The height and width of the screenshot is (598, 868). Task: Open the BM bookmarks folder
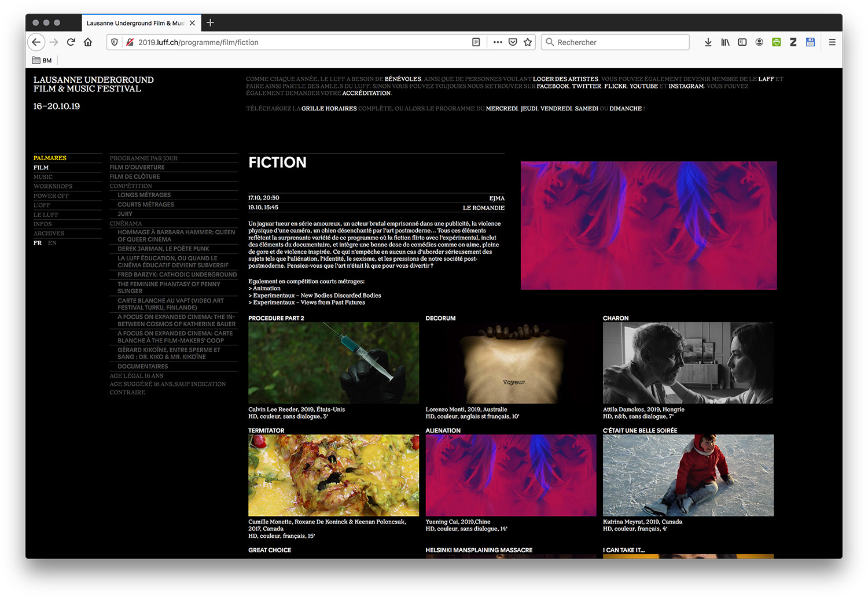tap(42, 60)
